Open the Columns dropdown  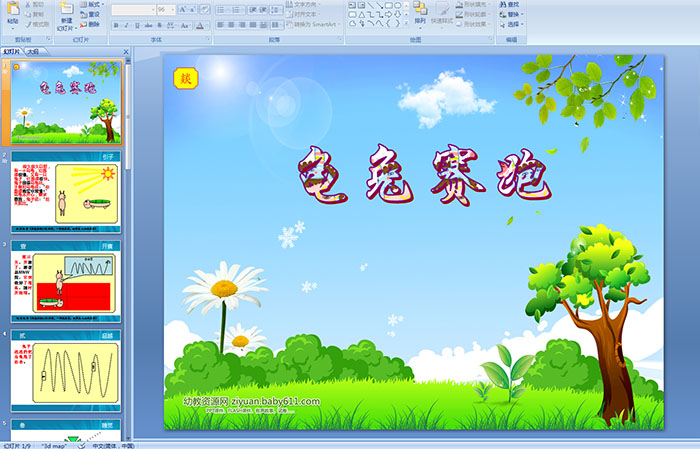[277, 25]
